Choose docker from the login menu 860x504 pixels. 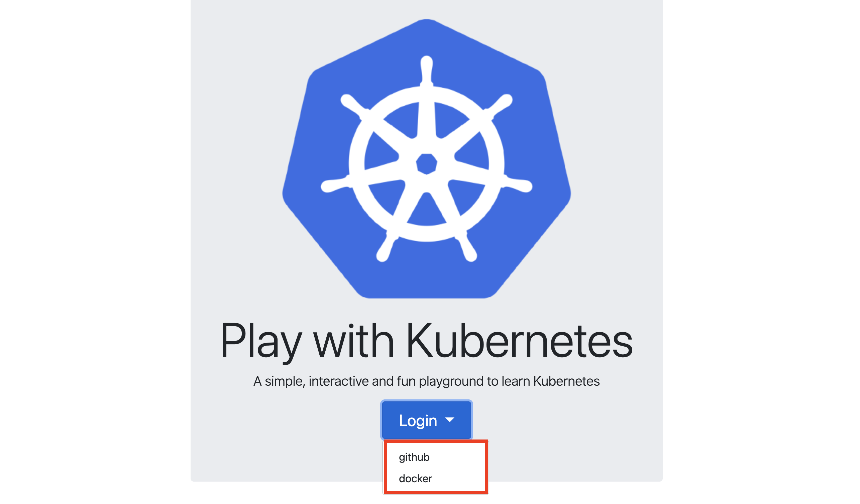point(415,478)
